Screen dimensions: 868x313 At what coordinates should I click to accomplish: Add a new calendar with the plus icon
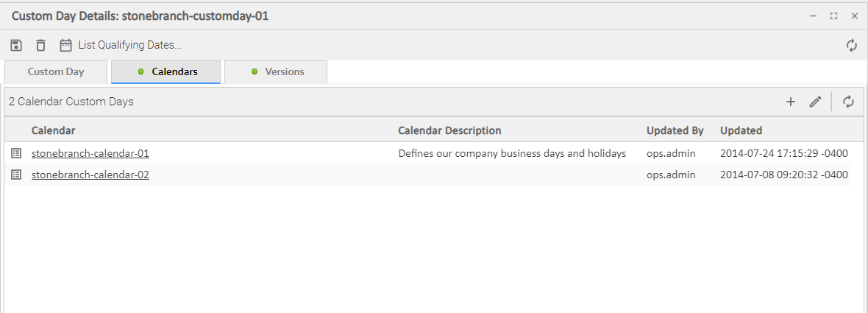[x=791, y=102]
